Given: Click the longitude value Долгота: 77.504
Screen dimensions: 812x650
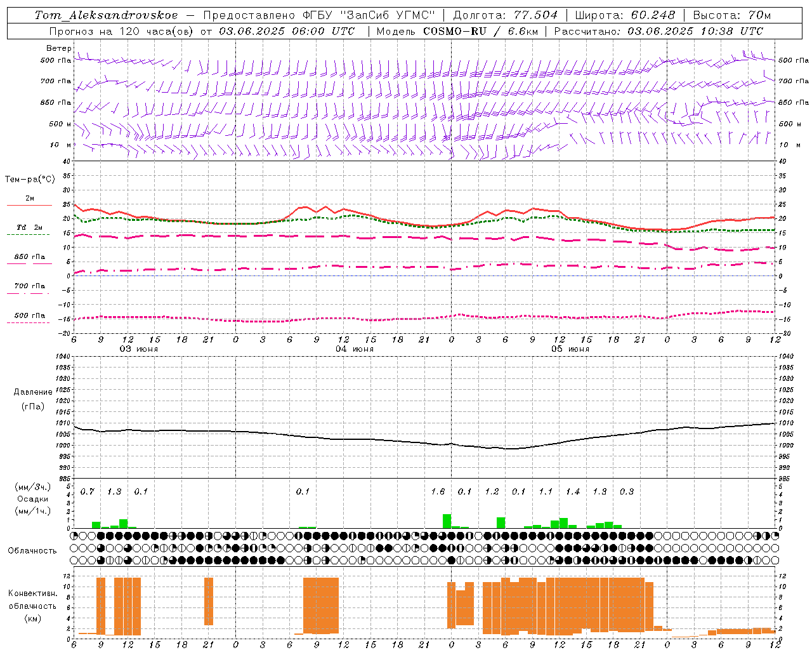Looking at the screenshot, I should pyautogui.click(x=506, y=15).
